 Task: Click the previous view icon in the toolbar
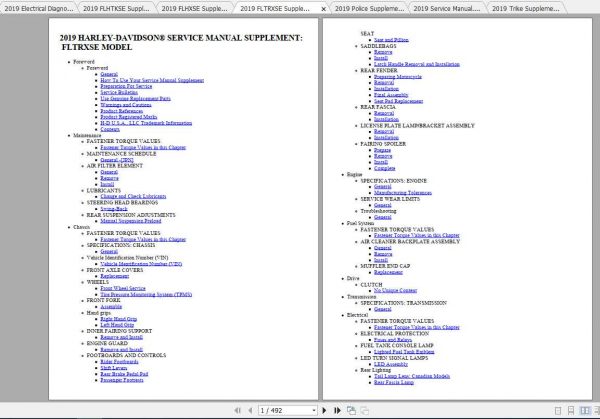click(351, 410)
